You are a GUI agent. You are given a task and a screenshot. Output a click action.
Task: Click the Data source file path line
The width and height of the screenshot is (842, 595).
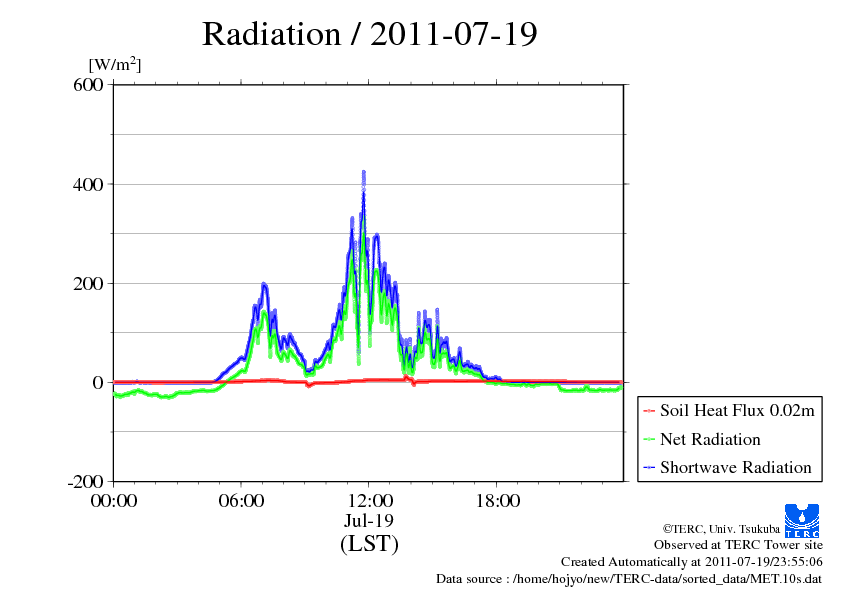[629, 579]
